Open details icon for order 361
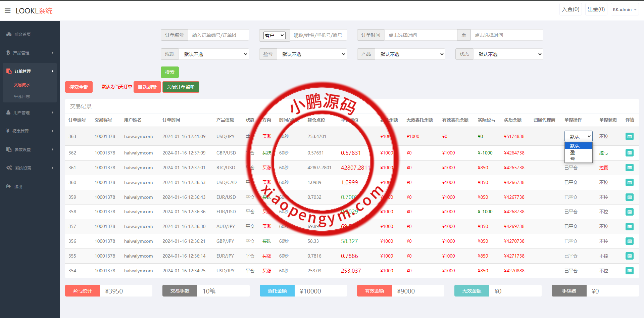 coord(629,168)
